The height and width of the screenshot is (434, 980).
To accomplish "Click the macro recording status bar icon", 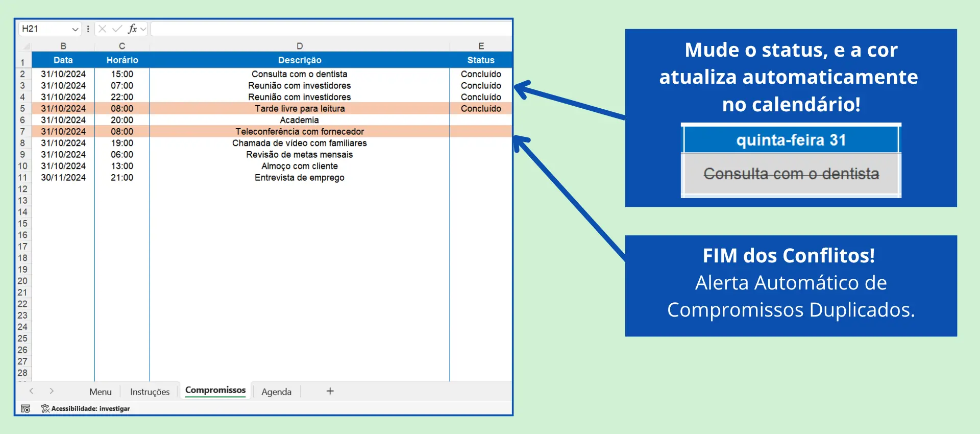I will [x=26, y=408].
